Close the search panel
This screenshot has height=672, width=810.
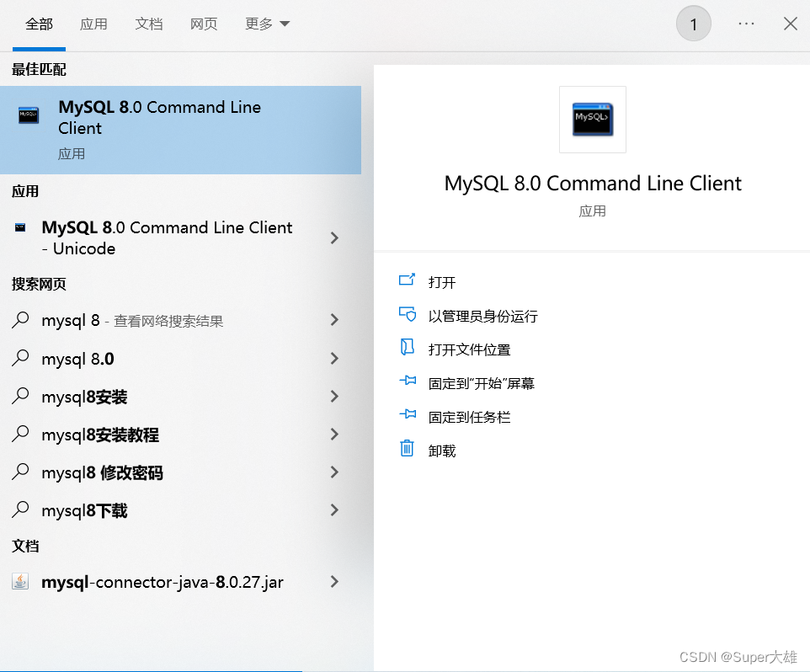(x=790, y=24)
